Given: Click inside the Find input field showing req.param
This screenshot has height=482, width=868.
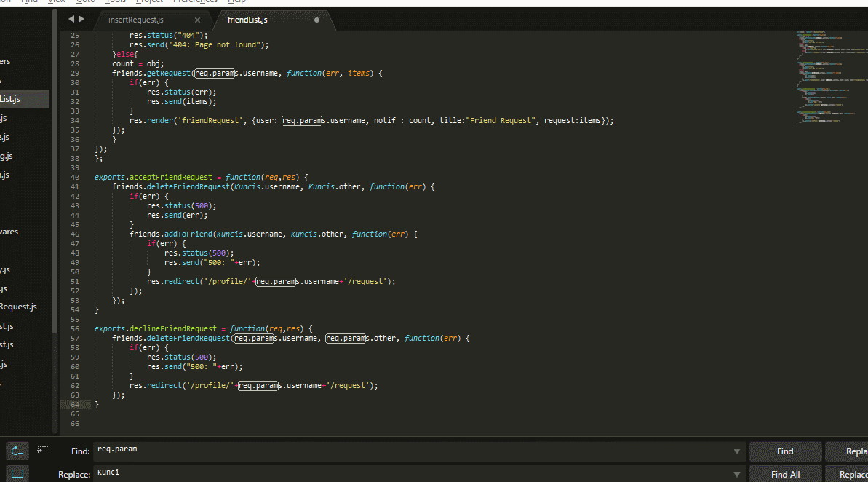Looking at the screenshot, I should [291, 449].
